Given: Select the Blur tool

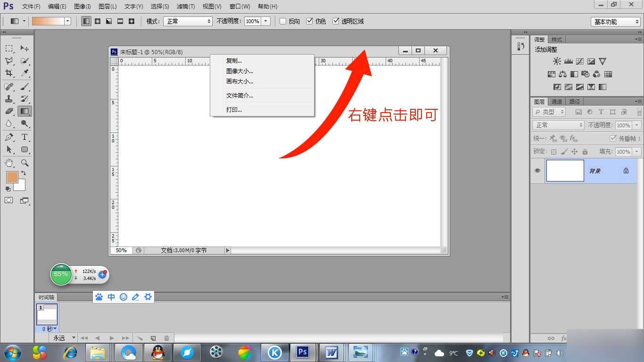Looking at the screenshot, I should pos(9,123).
